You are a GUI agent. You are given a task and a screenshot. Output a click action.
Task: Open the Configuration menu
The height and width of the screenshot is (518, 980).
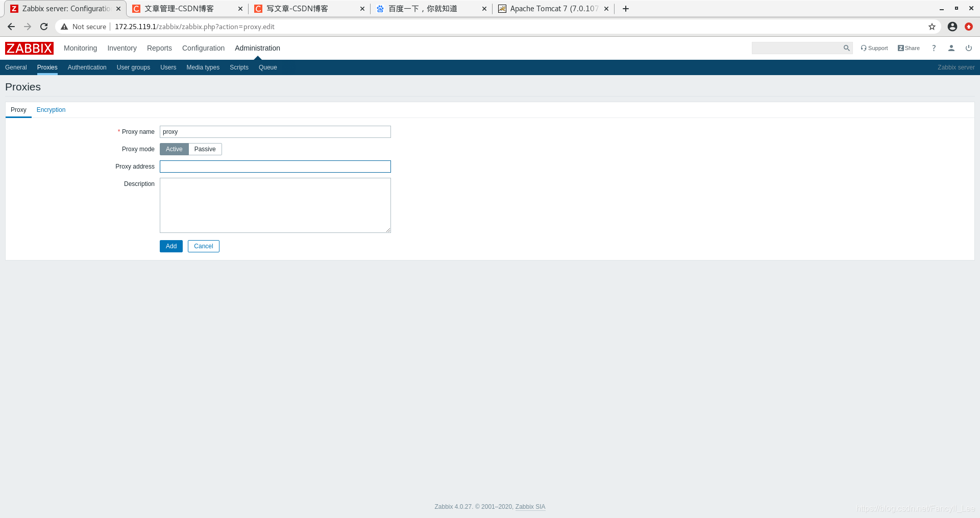tap(203, 48)
